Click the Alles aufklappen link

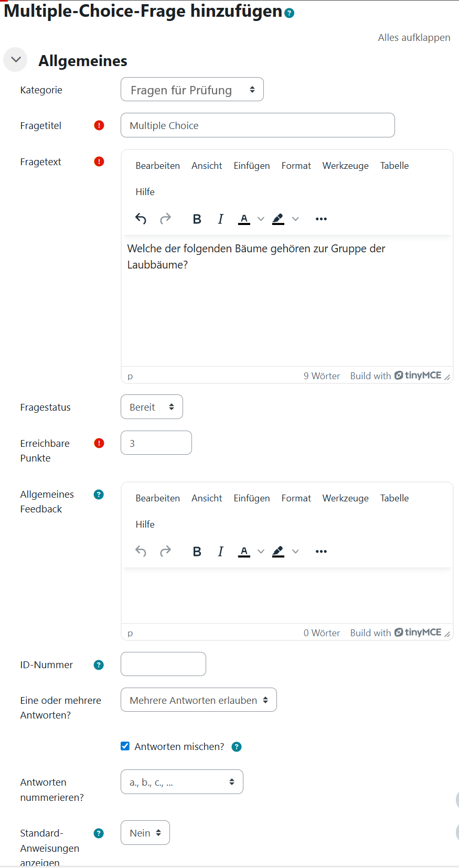[414, 38]
